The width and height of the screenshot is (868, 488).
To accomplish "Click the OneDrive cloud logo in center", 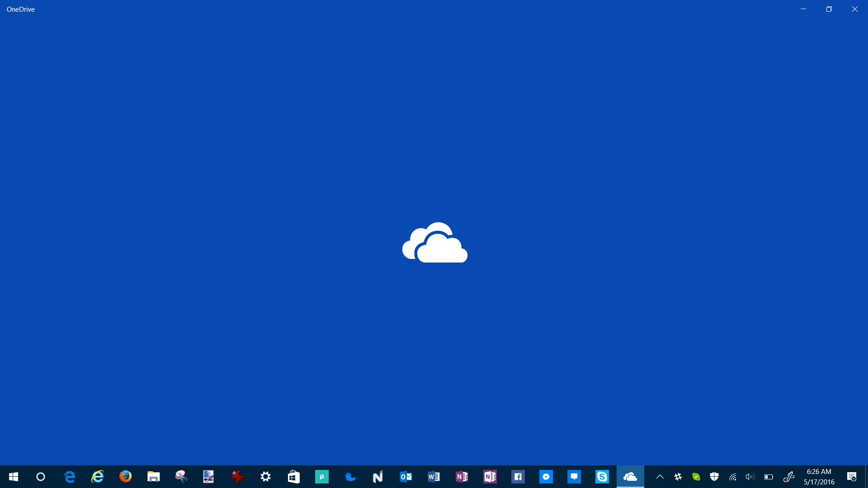I will pyautogui.click(x=435, y=243).
